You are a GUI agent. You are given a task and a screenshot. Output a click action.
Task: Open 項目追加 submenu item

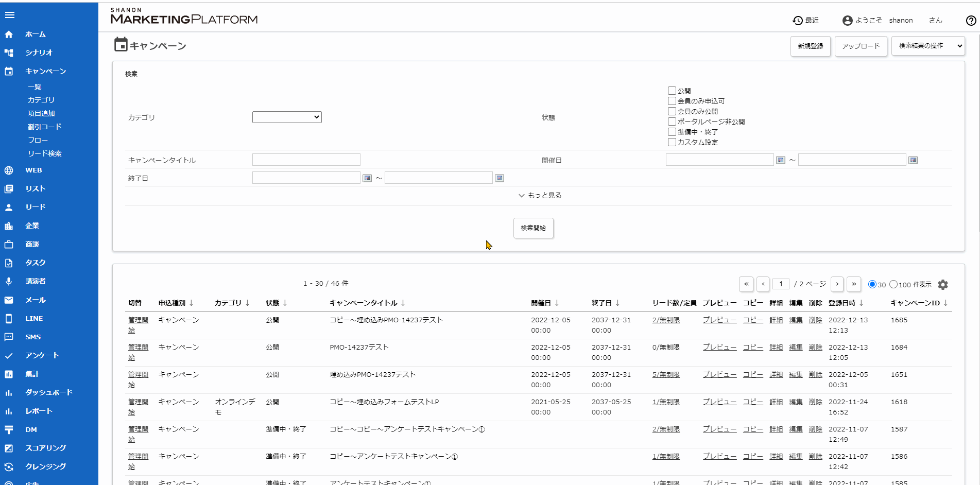(x=41, y=114)
